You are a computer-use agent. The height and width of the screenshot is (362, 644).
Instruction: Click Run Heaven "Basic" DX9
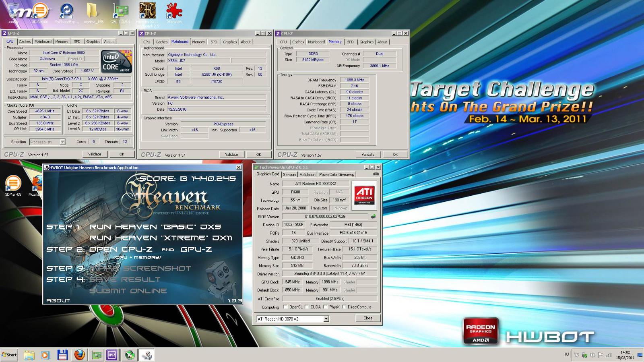[155, 227]
